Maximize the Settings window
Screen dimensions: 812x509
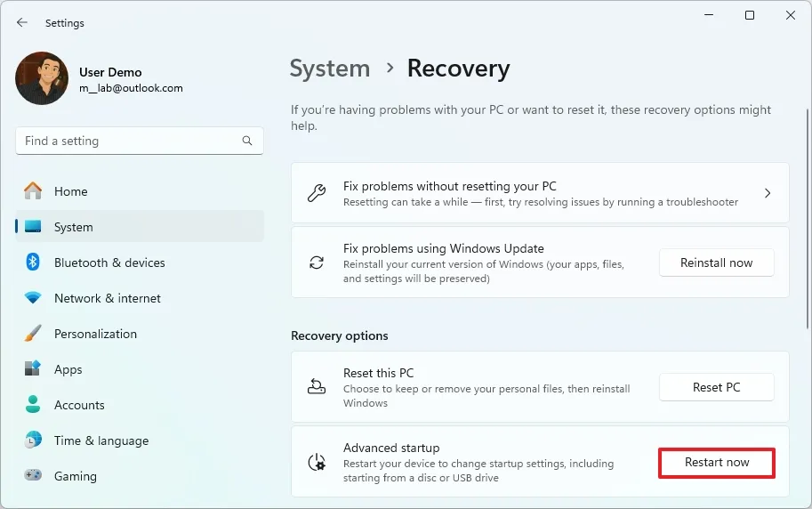point(750,15)
